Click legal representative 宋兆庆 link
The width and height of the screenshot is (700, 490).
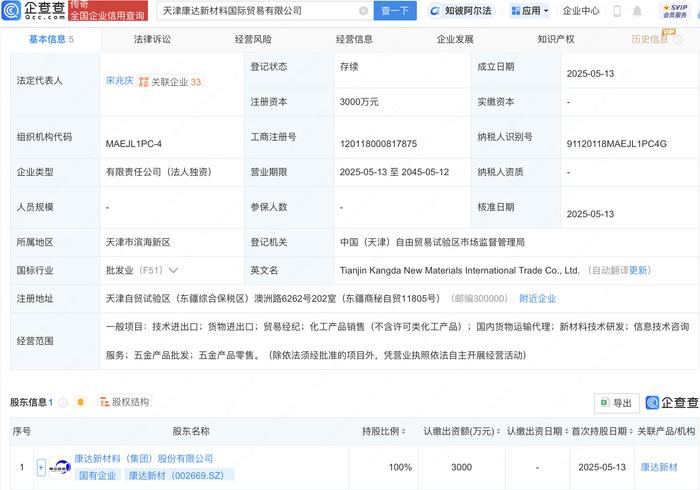pos(119,81)
